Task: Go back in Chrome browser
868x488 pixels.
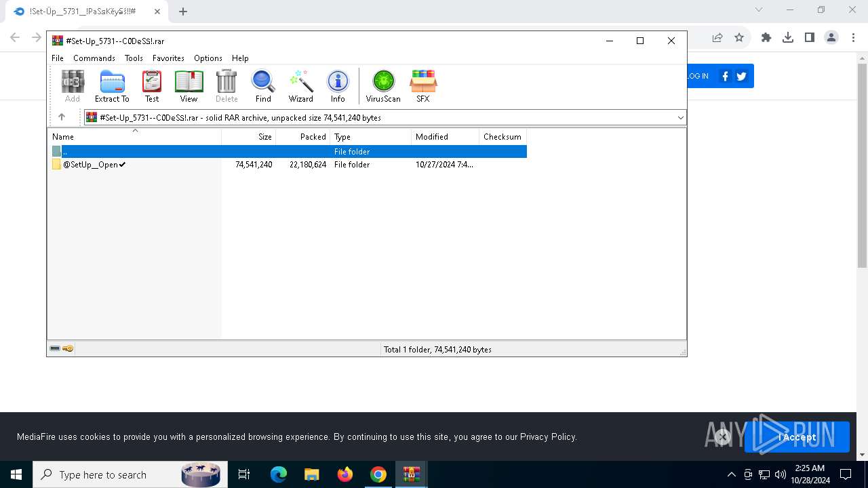Action: pyautogui.click(x=15, y=38)
